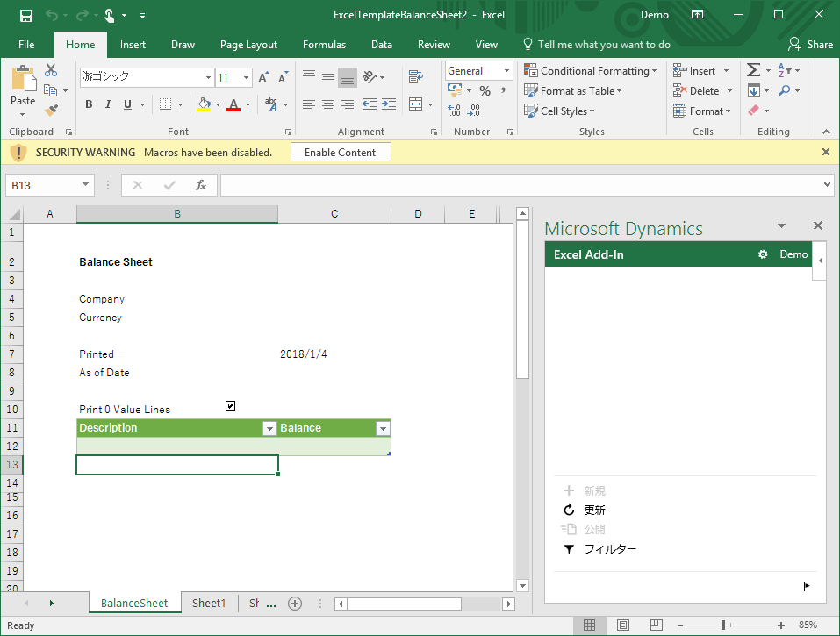Image resolution: width=840 pixels, height=636 pixels.
Task: Click the Tell me search field
Action: 597,45
